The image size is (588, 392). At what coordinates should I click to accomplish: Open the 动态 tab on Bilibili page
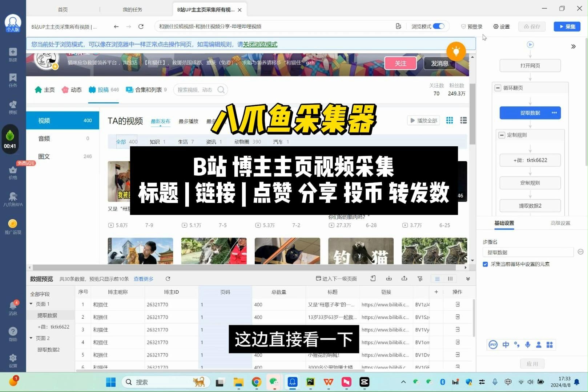coord(72,90)
